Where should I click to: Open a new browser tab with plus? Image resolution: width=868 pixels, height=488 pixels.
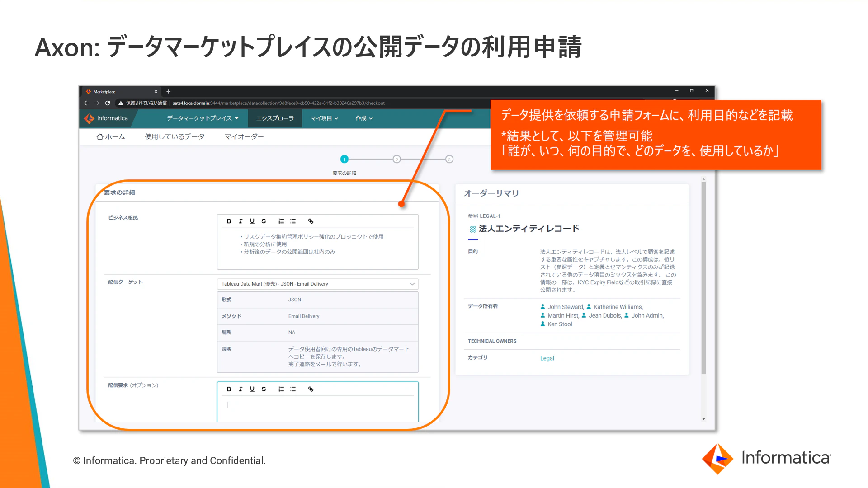pos(168,91)
